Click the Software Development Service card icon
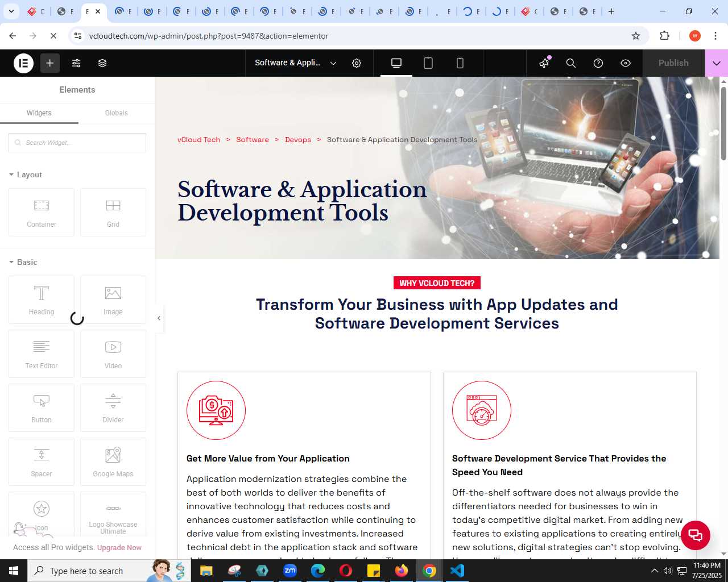Viewport: 728px width, 582px height. 482,410
